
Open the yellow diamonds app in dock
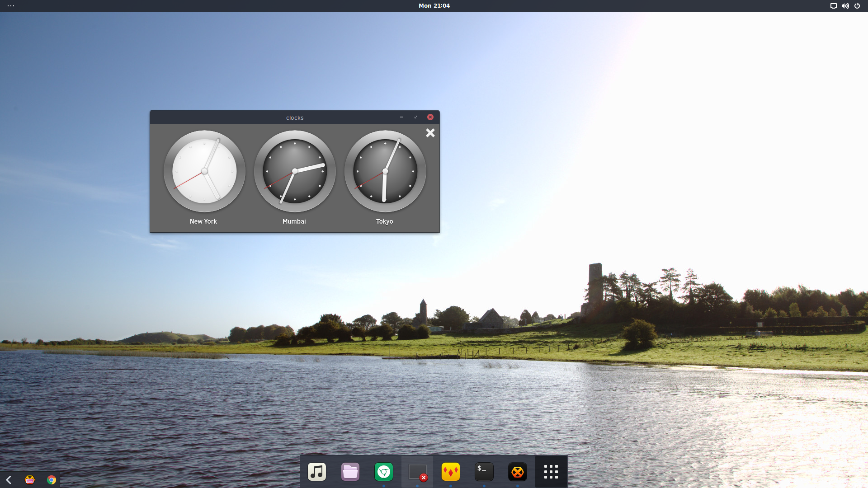coord(451,472)
